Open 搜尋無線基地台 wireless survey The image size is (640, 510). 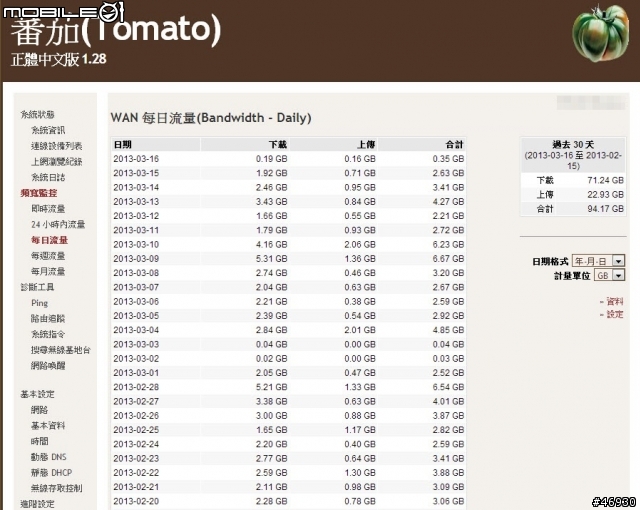tap(60, 350)
